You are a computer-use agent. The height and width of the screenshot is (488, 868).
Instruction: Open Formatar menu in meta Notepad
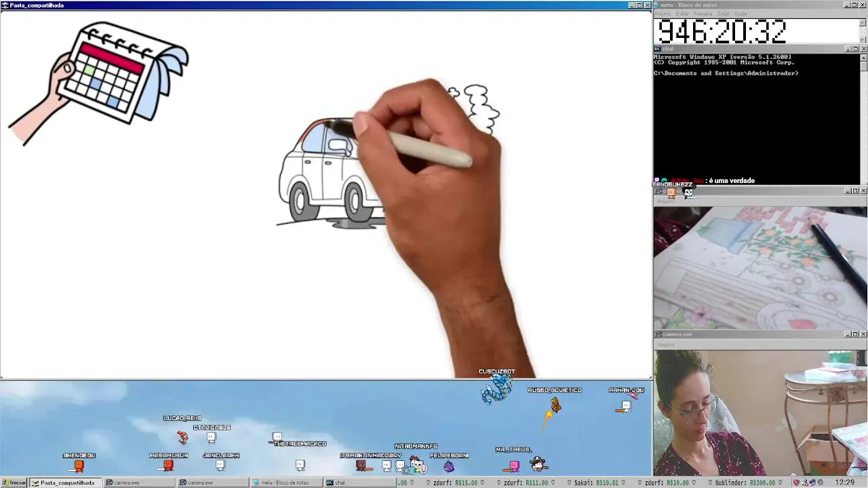tap(703, 14)
